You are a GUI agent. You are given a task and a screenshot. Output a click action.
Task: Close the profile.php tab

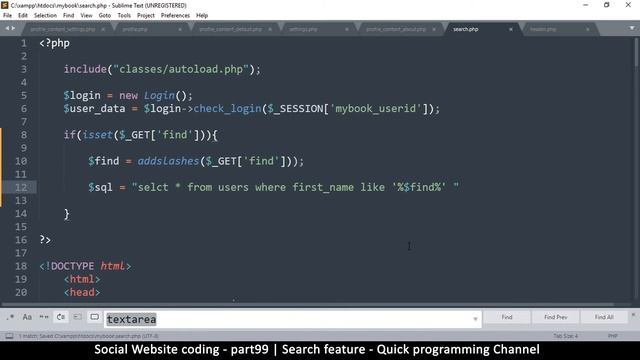coord(180,29)
